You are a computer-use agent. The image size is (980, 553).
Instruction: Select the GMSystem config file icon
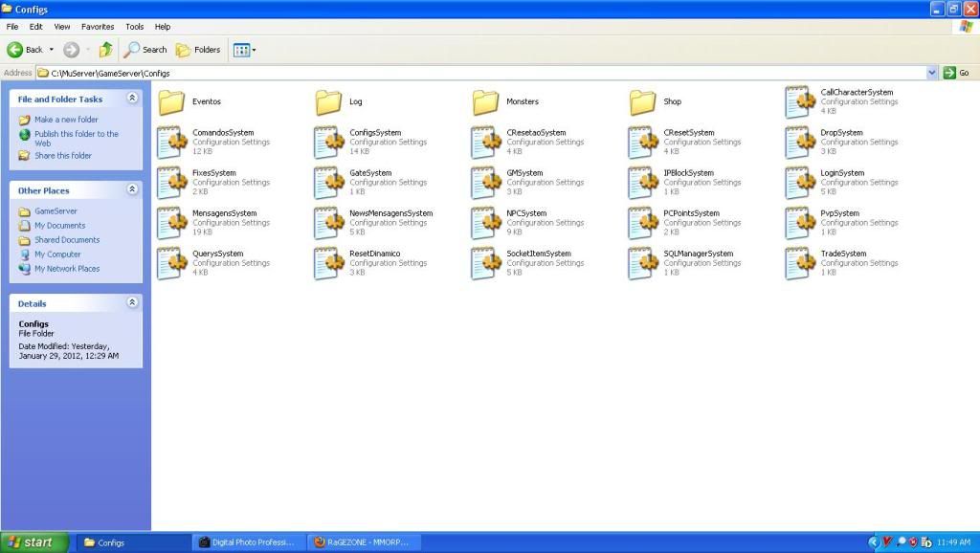[485, 182]
